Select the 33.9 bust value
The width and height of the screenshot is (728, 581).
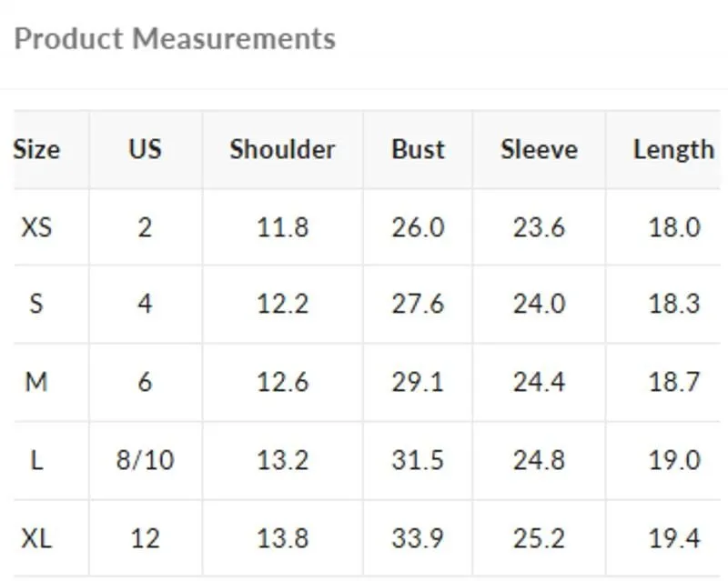pyautogui.click(x=418, y=539)
